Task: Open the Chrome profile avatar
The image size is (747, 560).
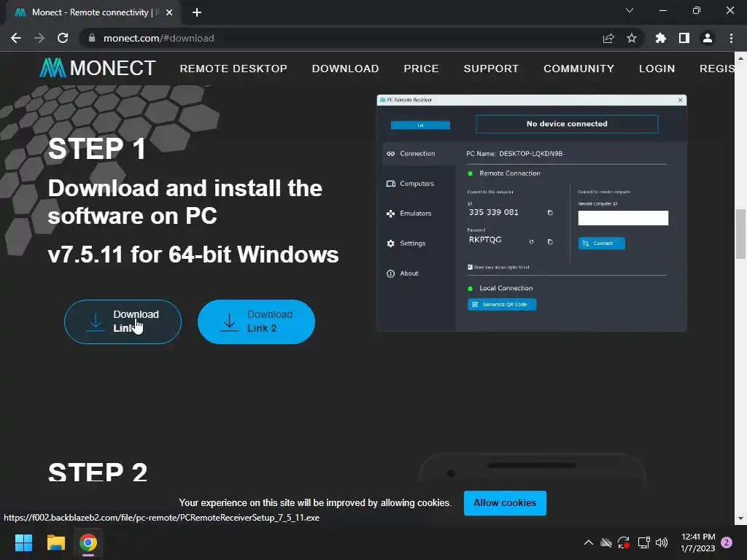Action: click(x=708, y=38)
